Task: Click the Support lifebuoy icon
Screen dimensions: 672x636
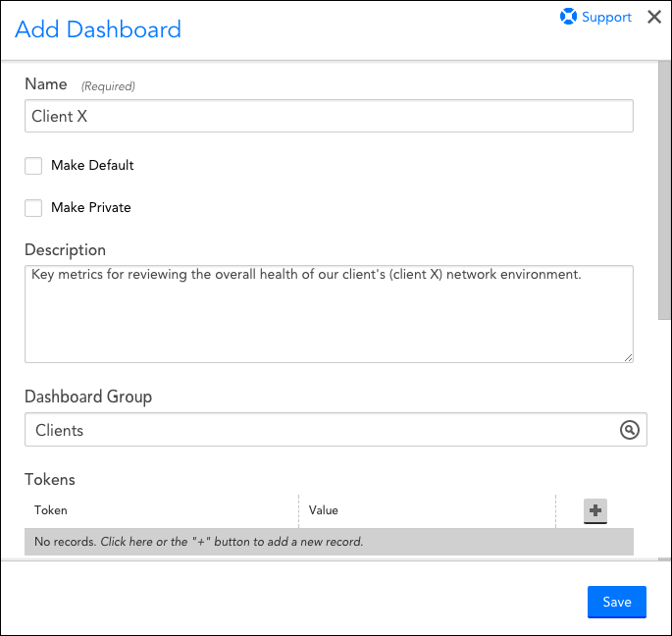Action: tap(568, 17)
